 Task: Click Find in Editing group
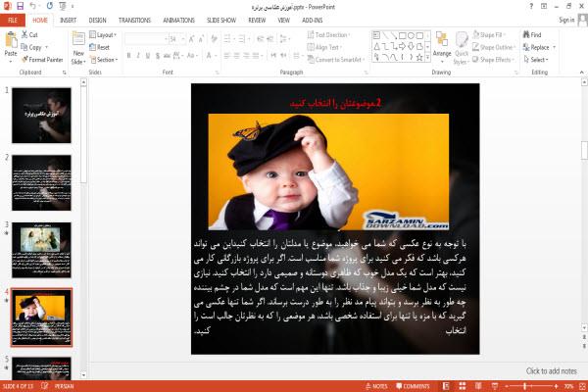(532, 35)
